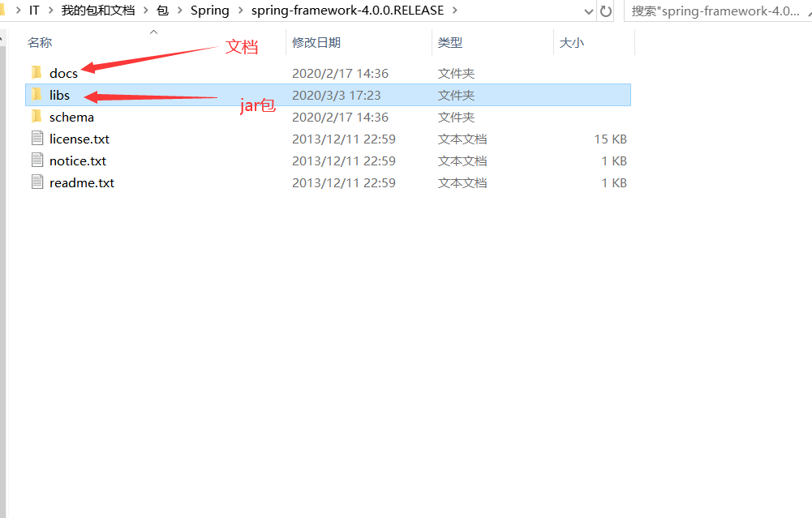Focus the search spring-framework input box
This screenshot has width=812, height=518.
[717, 11]
